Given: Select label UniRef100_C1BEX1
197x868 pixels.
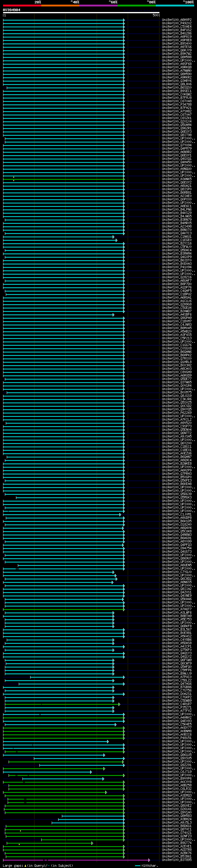Looking at the screenshot, I should (x=177, y=450).
